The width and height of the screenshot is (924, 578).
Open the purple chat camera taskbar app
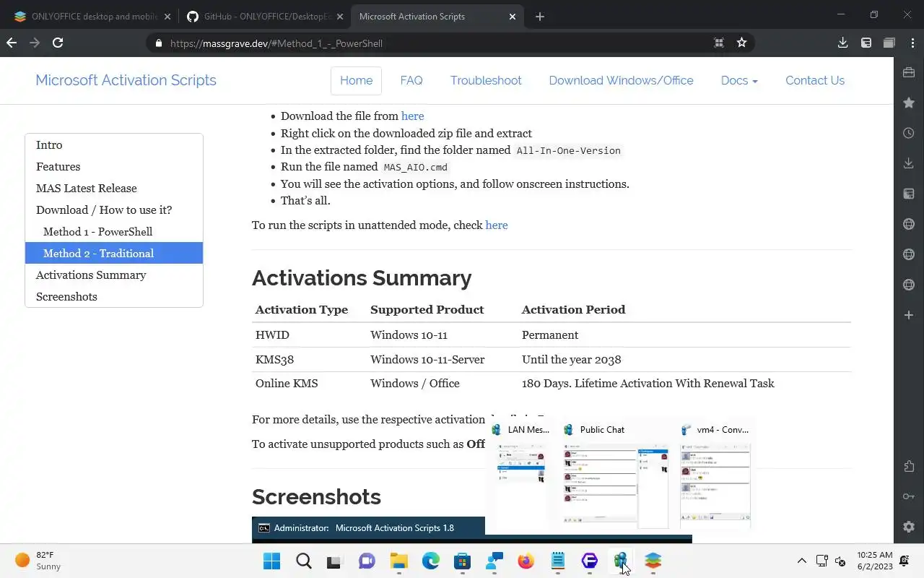[x=367, y=561]
